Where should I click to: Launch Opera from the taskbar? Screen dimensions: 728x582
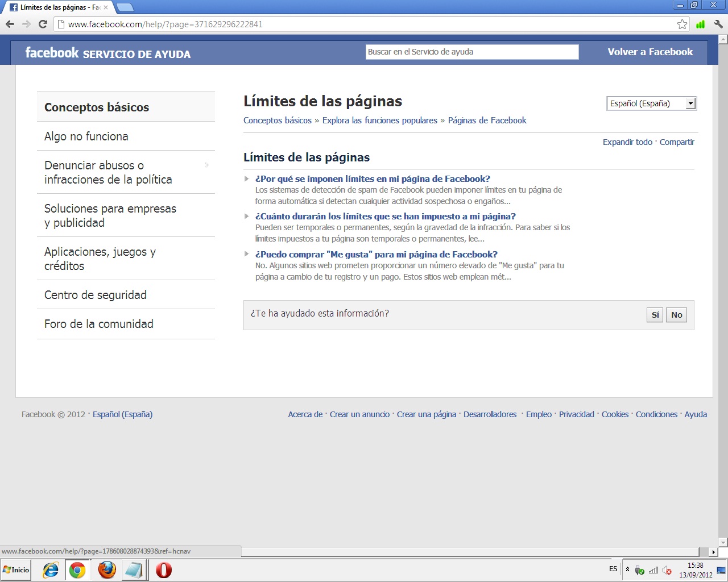click(x=164, y=570)
